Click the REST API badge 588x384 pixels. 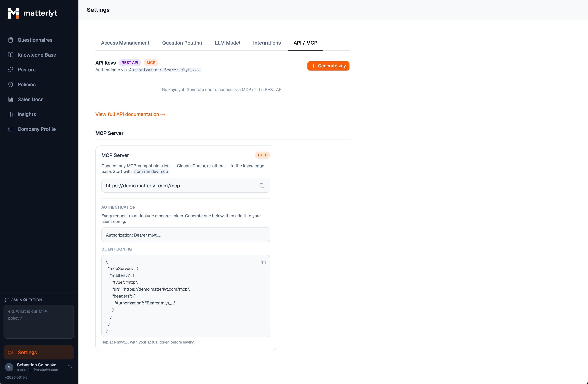[x=130, y=63]
